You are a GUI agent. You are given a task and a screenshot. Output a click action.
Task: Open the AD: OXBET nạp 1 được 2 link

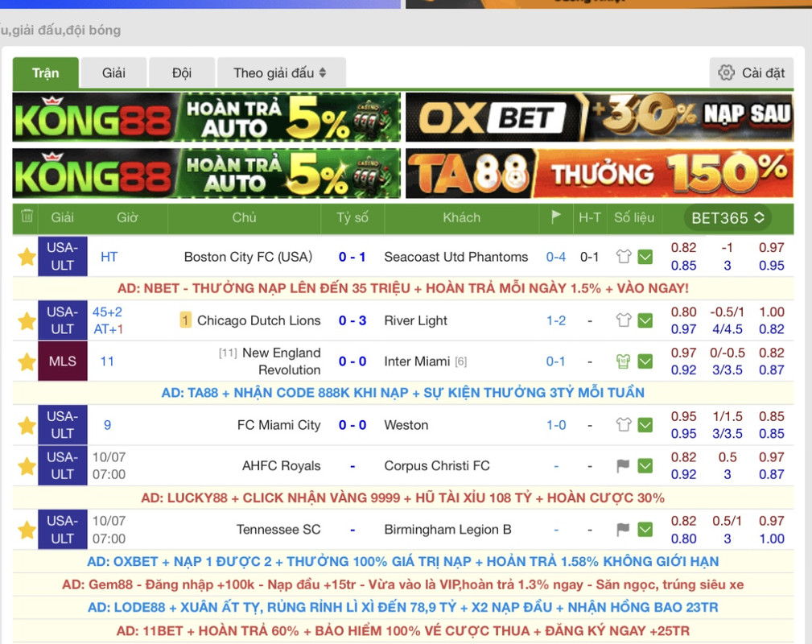[403, 562]
